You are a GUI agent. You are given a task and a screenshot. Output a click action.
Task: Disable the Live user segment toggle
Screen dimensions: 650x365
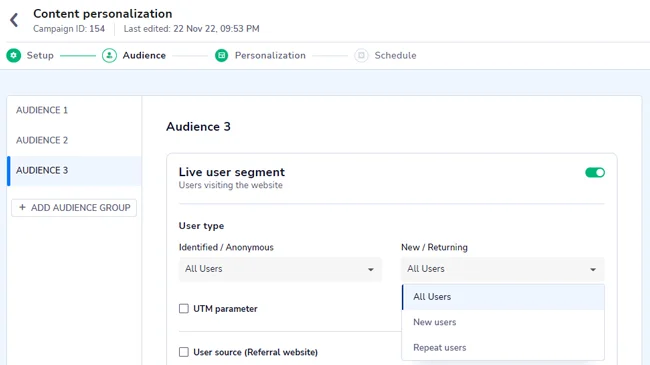tap(595, 172)
